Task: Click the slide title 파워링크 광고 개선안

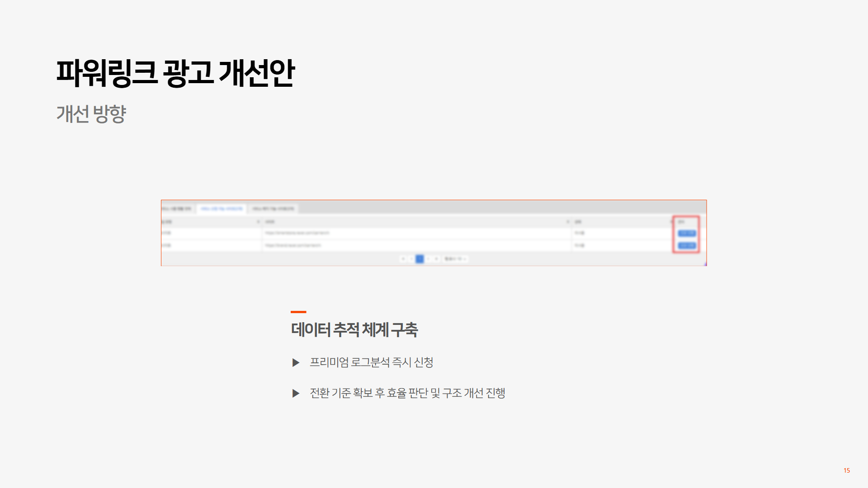Action: 175,73
